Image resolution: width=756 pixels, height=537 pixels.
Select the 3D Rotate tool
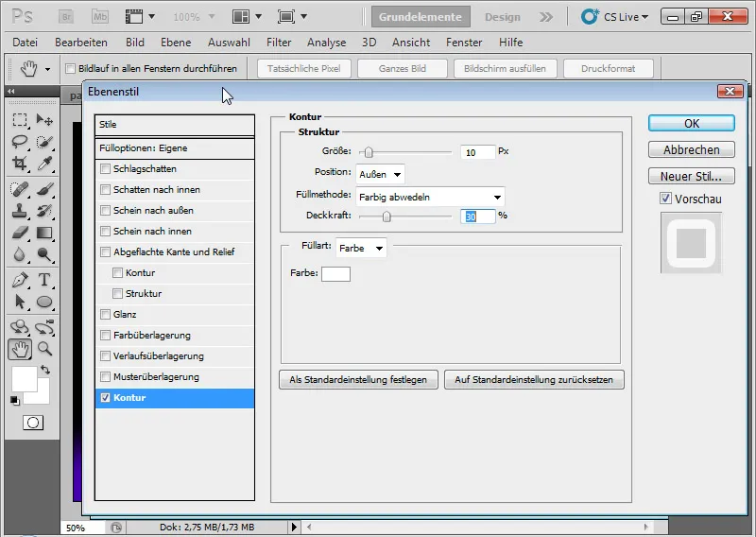(x=20, y=327)
